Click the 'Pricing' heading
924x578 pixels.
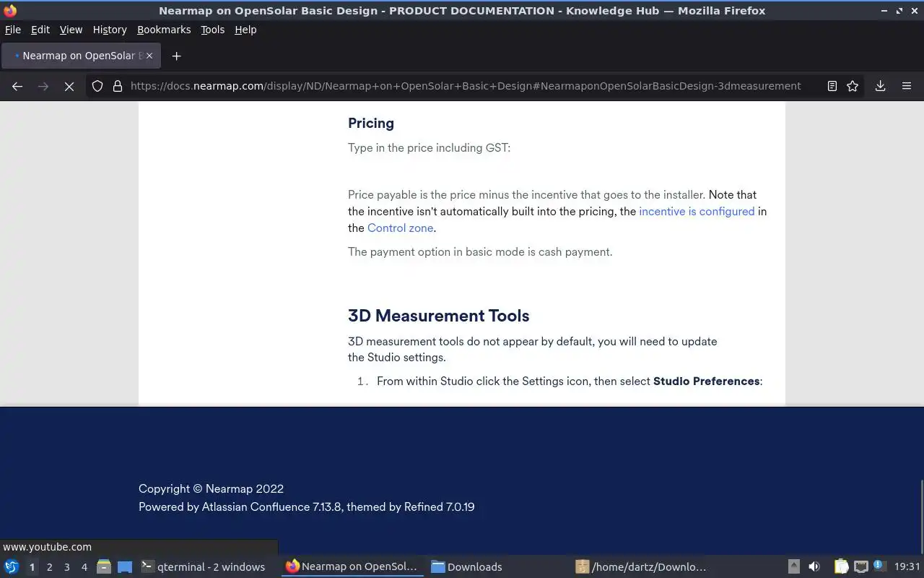tap(371, 123)
